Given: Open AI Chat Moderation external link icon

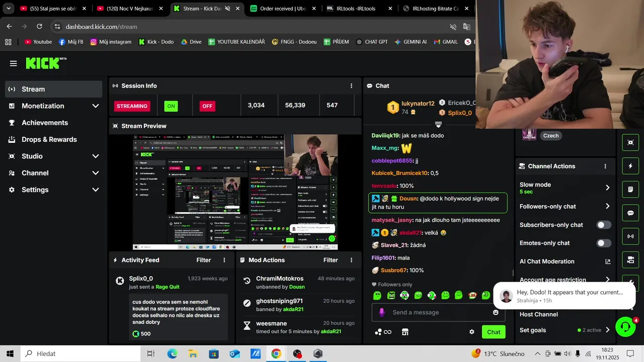Looking at the screenshot, I should point(607,261).
